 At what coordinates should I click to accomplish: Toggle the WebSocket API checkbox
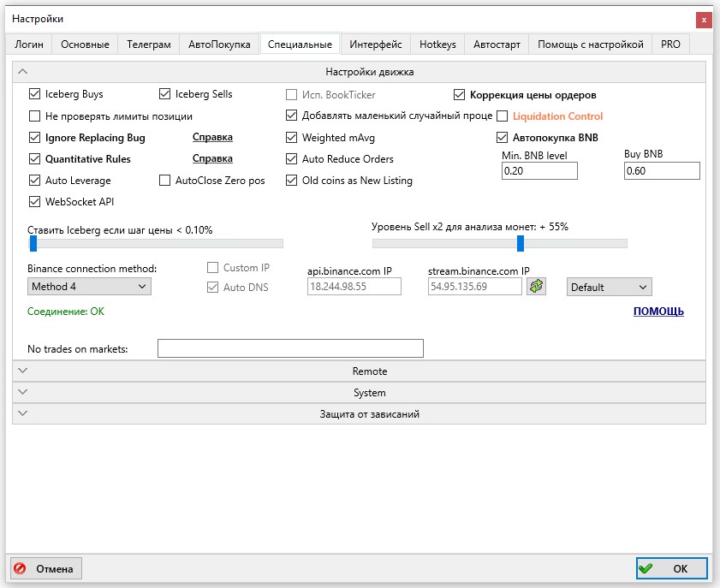[x=35, y=202]
